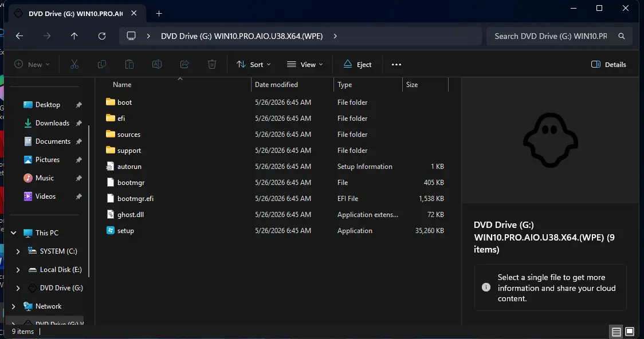
Task: Select the autorun setup information icon
Action: (110, 166)
